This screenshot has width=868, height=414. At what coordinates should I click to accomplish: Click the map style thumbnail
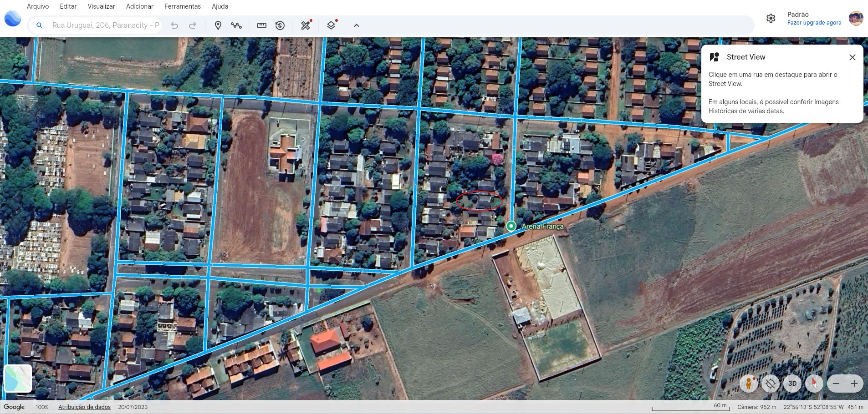point(18,379)
